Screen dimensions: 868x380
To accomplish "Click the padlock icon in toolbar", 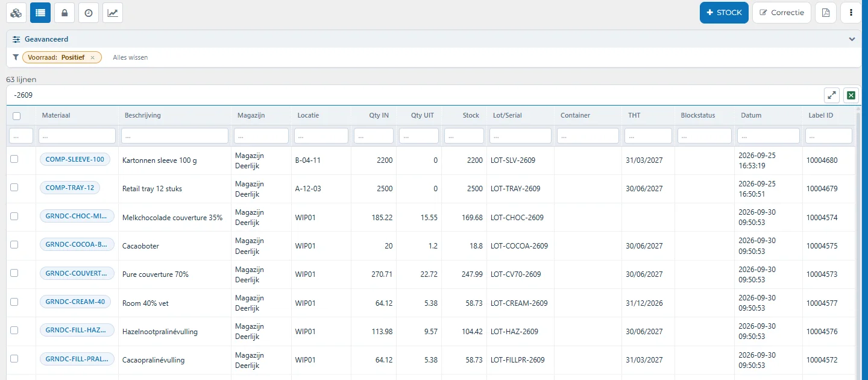I will pos(64,13).
